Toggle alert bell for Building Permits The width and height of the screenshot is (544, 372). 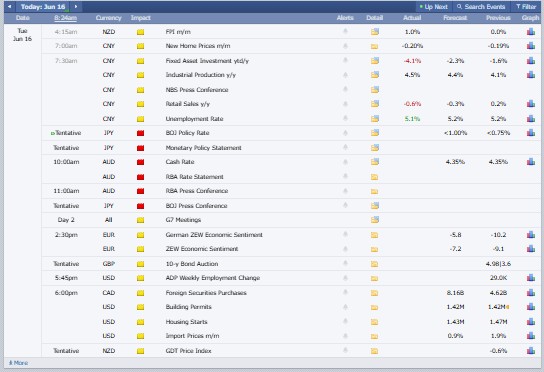345,307
